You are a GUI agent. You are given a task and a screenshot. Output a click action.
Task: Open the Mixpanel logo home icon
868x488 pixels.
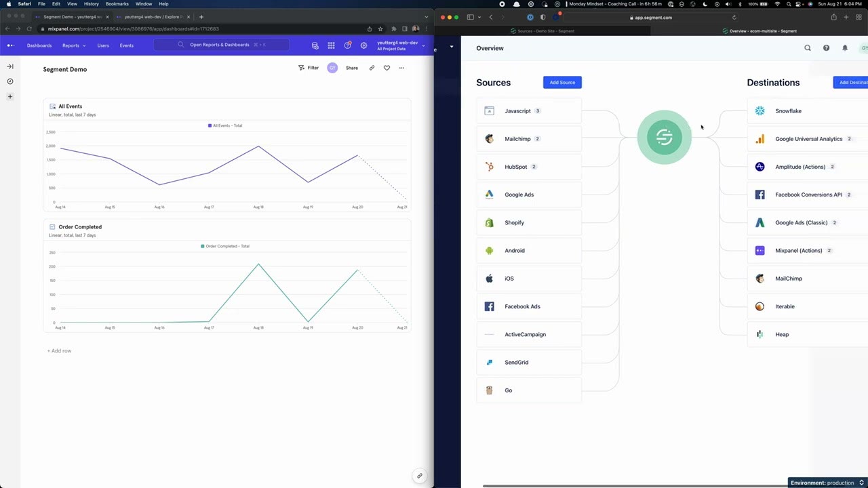(x=10, y=45)
